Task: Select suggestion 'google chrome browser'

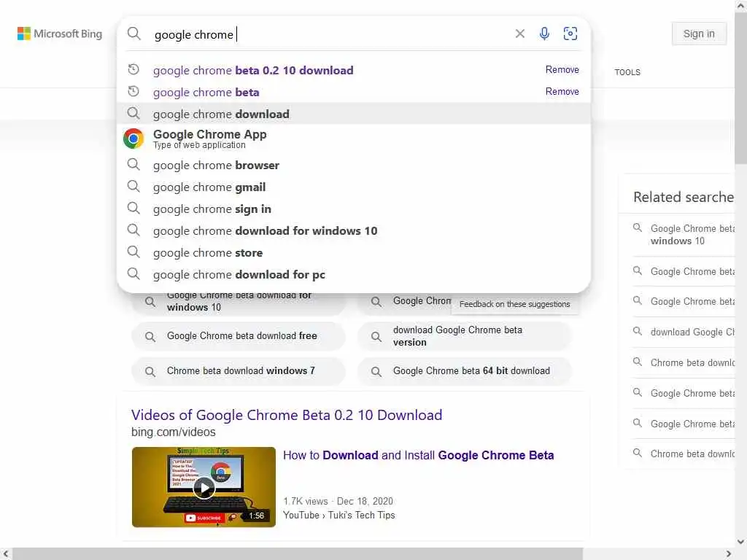Action: click(354, 166)
